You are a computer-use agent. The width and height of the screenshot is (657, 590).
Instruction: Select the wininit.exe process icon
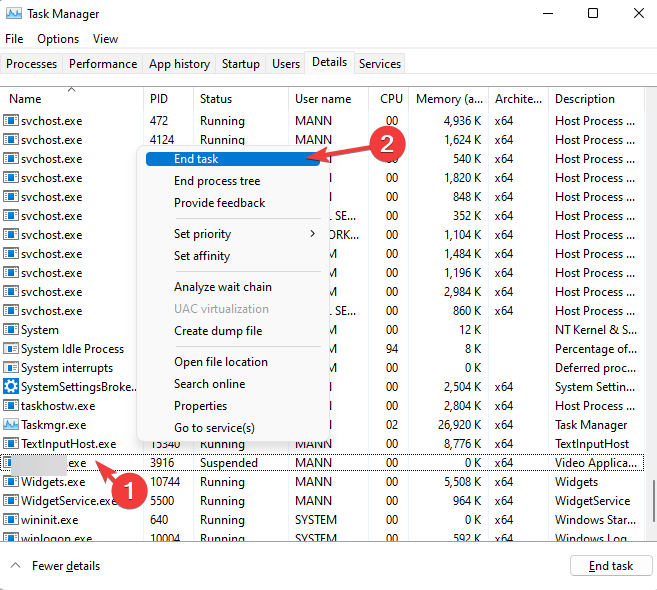click(x=10, y=520)
